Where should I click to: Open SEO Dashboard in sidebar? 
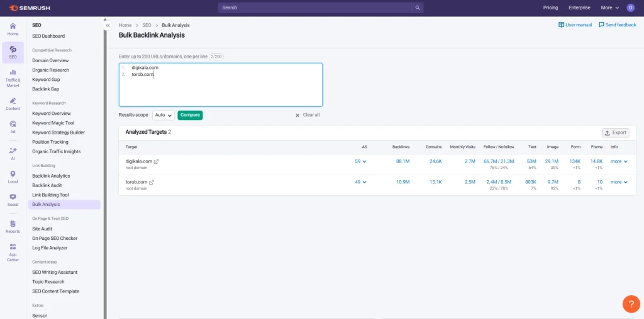[x=48, y=36]
